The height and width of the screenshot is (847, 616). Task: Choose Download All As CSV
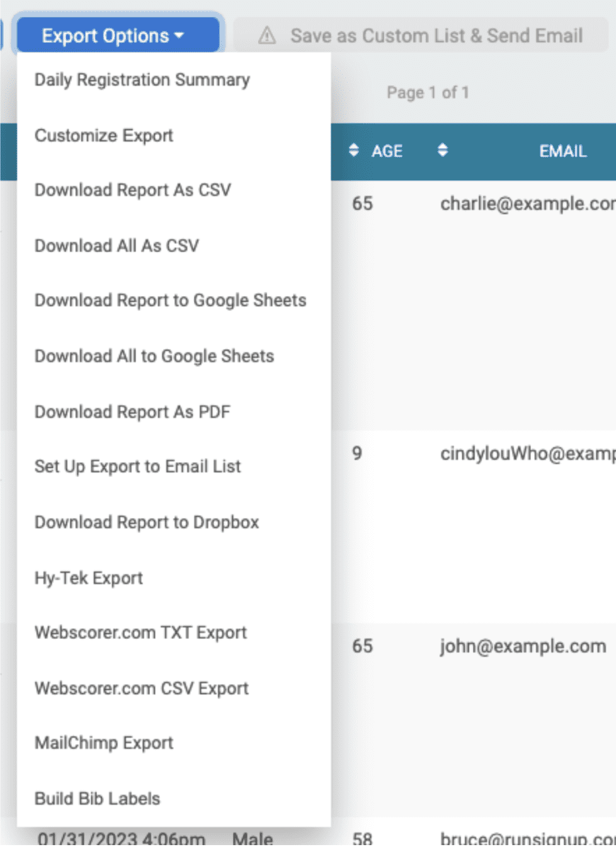(117, 245)
